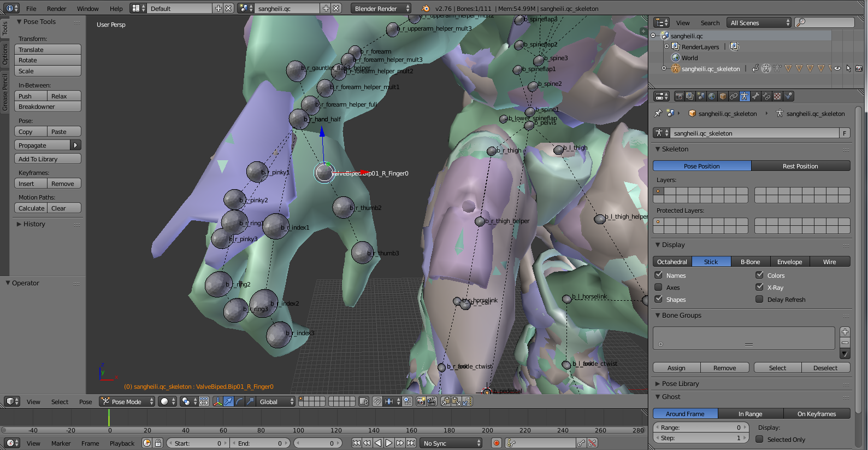
Task: Toggle the Shapes checkbox
Action: pos(659,299)
